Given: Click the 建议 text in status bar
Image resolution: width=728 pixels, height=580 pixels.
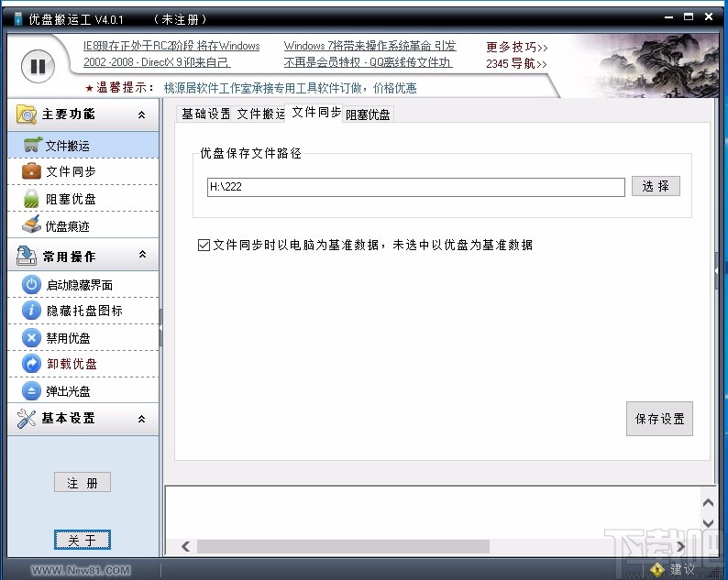Looking at the screenshot, I should [682, 569].
